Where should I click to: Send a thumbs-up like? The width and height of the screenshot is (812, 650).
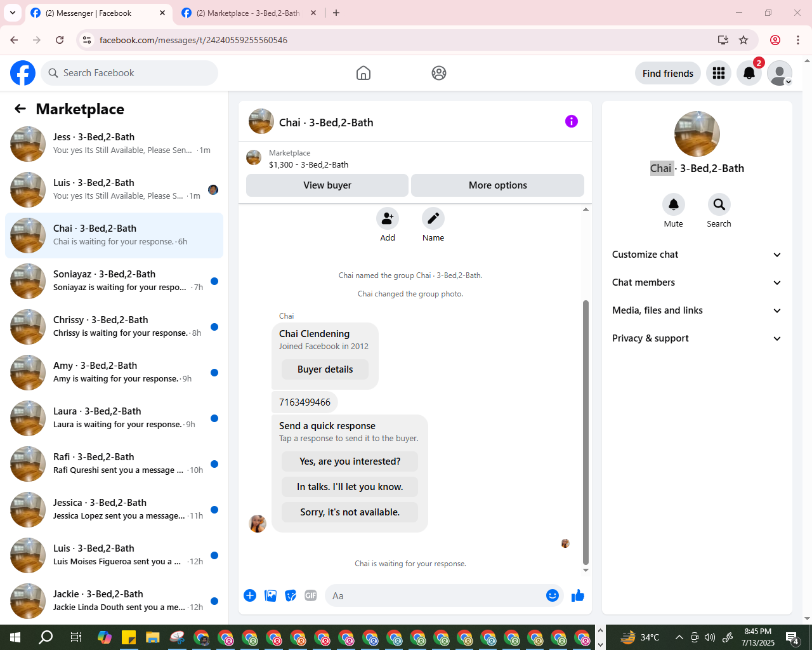(x=578, y=595)
